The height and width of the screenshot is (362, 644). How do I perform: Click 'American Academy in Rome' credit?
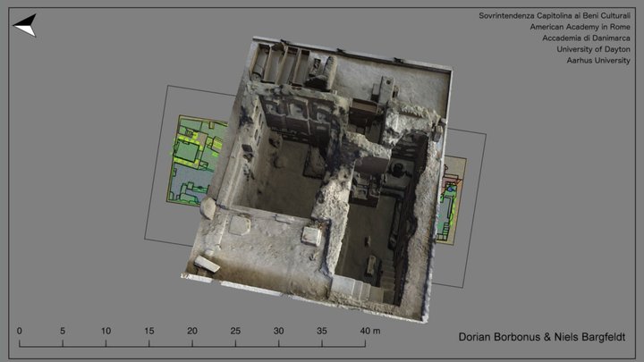(x=580, y=27)
